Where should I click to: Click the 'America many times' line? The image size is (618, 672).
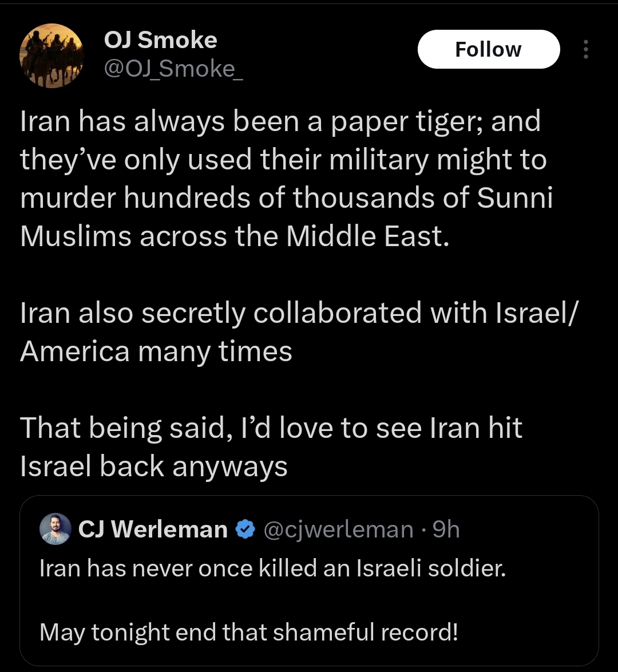coord(156,351)
